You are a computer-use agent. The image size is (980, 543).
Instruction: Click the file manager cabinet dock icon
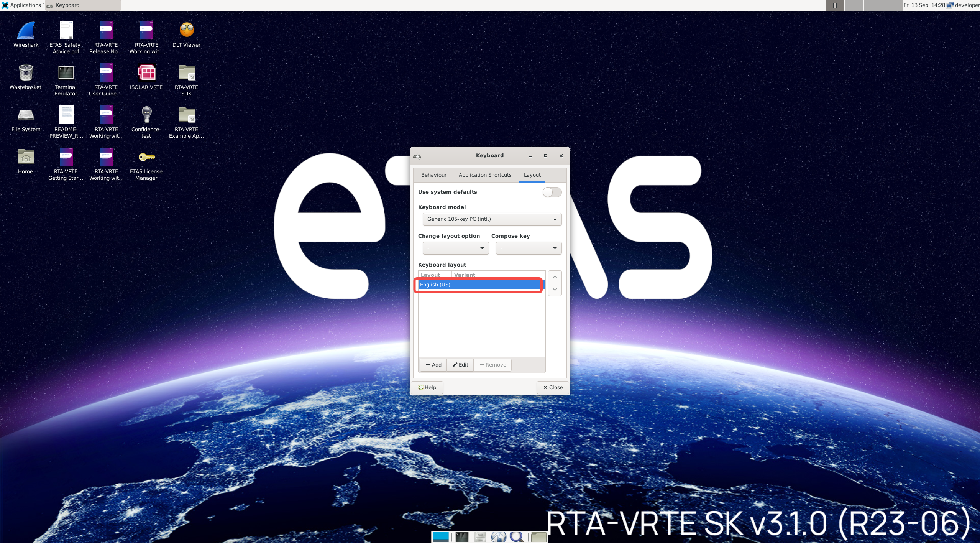480,537
